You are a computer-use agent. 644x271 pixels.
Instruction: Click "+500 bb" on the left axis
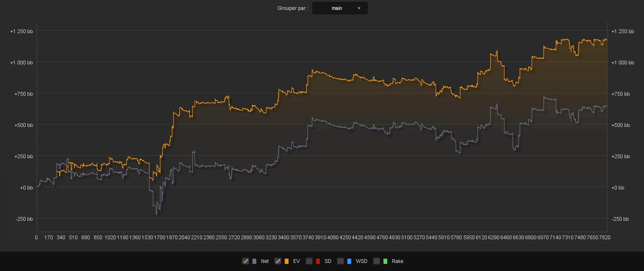[23, 125]
